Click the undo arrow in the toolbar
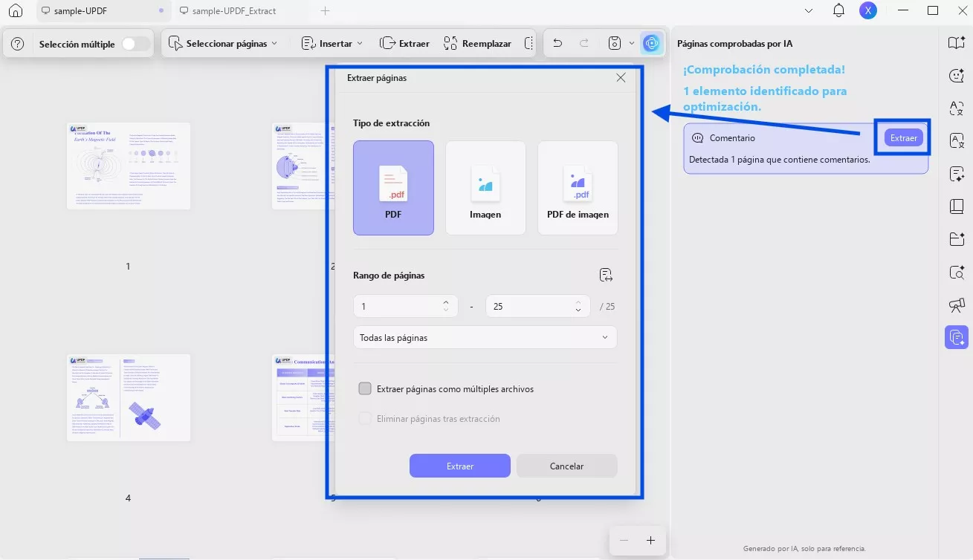 click(558, 43)
